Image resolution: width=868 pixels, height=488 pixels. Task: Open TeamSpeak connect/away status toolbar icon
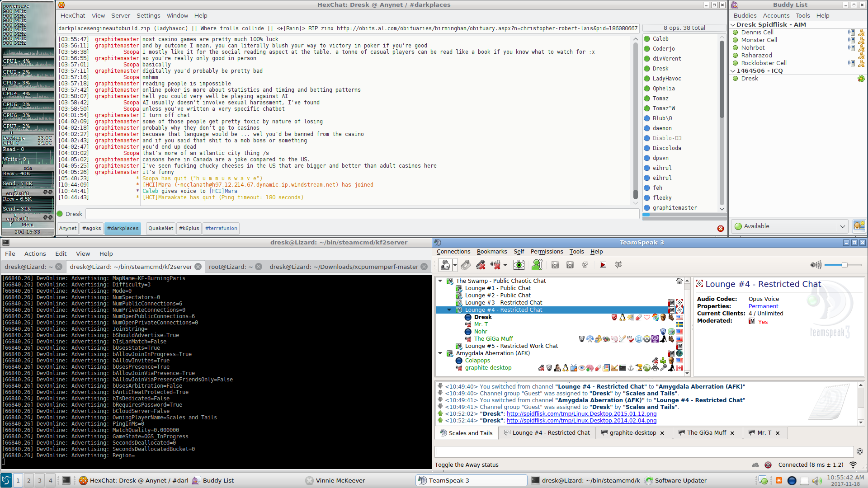coord(445,265)
